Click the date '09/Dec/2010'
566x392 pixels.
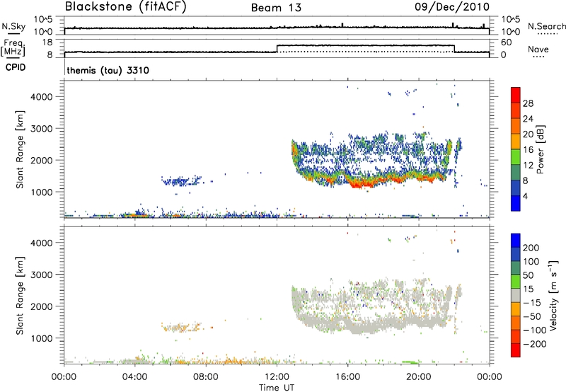pos(452,7)
